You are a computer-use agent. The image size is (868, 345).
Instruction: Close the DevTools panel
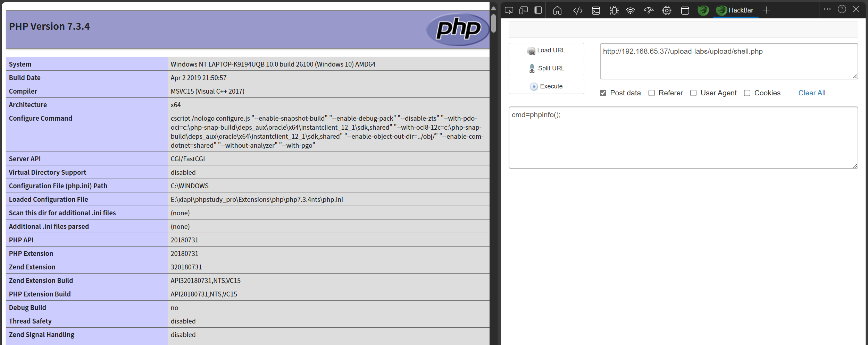856,9
